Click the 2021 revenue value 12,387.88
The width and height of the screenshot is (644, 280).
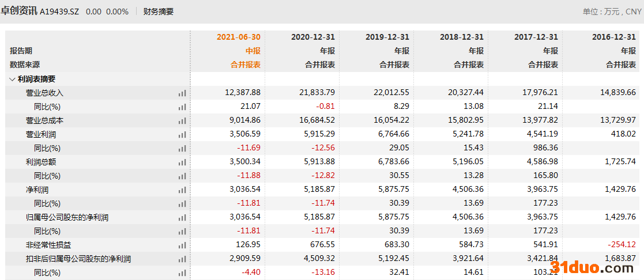pyautogui.click(x=243, y=93)
